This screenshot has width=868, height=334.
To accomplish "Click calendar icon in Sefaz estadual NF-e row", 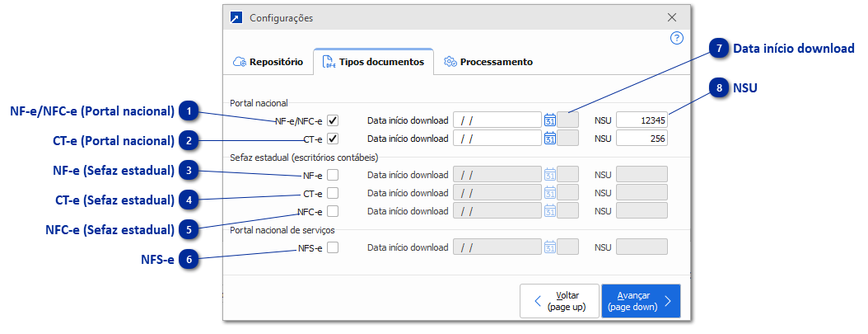I will click(549, 175).
